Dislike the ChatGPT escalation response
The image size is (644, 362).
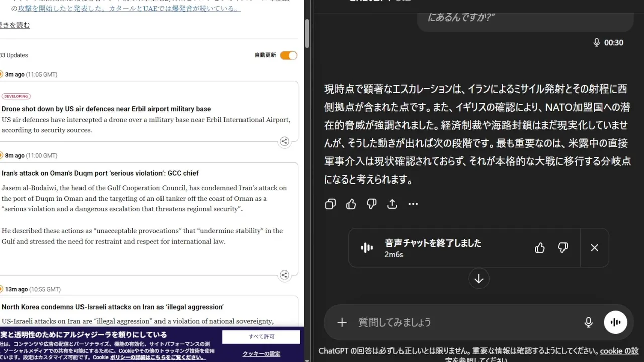point(372,204)
